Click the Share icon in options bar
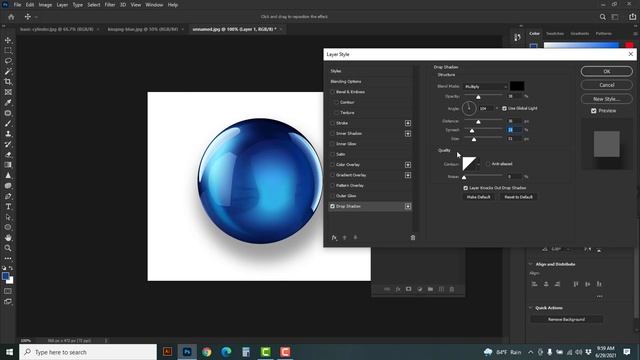The width and height of the screenshot is (640, 360). [632, 17]
